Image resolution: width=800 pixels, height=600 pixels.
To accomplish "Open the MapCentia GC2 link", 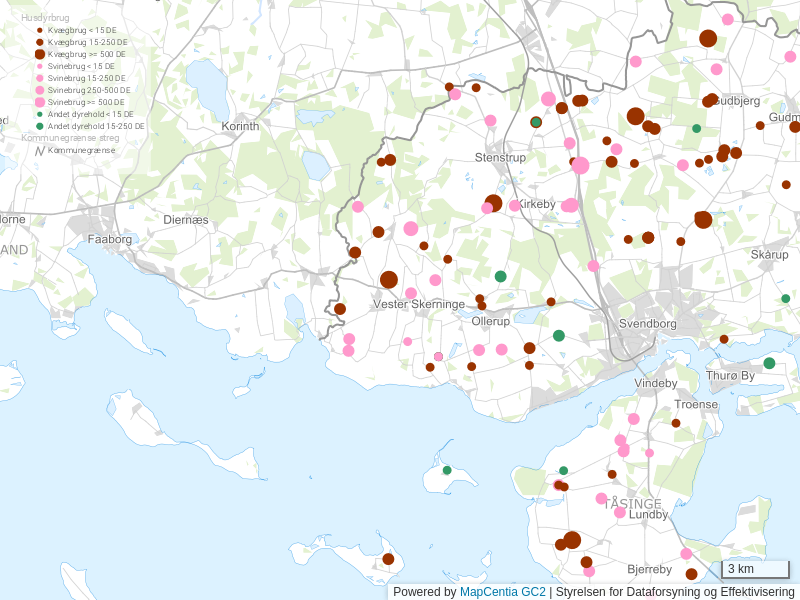I will (502, 592).
